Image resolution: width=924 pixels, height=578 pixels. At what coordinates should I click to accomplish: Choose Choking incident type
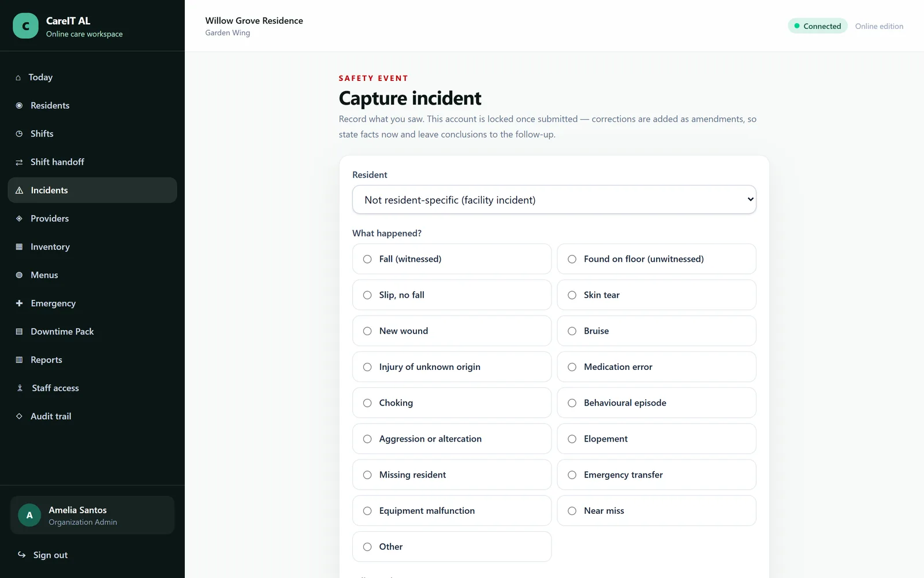pyautogui.click(x=452, y=403)
